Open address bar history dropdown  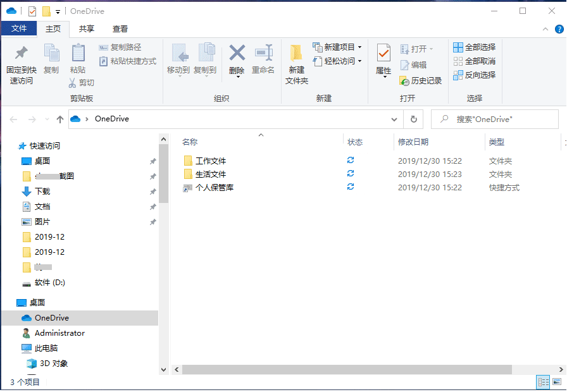coord(394,119)
